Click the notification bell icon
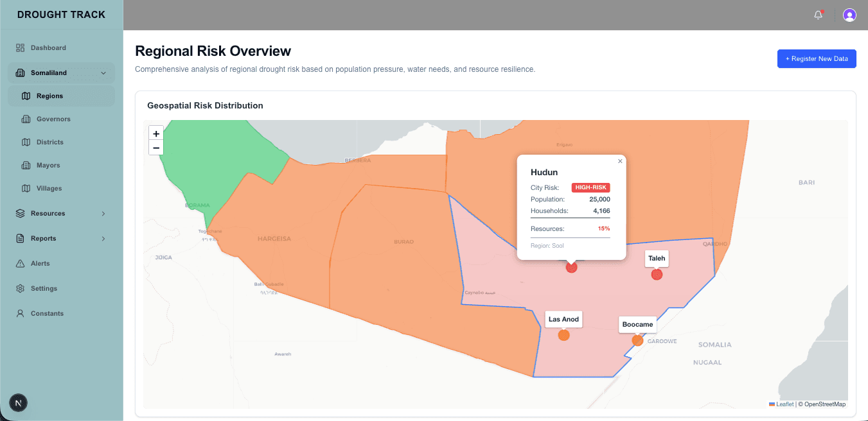 coord(818,15)
